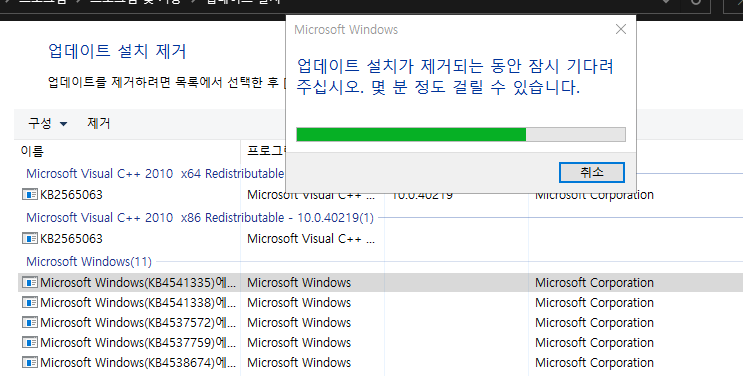Select the KB2565063 name in the x86 group
Screen dimensions: 743x376
click(71, 238)
